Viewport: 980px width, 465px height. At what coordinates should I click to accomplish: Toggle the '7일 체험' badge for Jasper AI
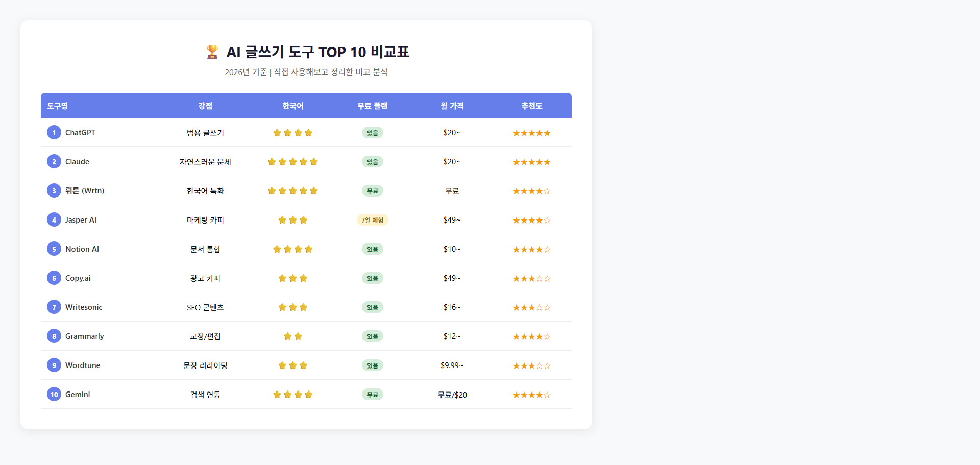point(372,220)
